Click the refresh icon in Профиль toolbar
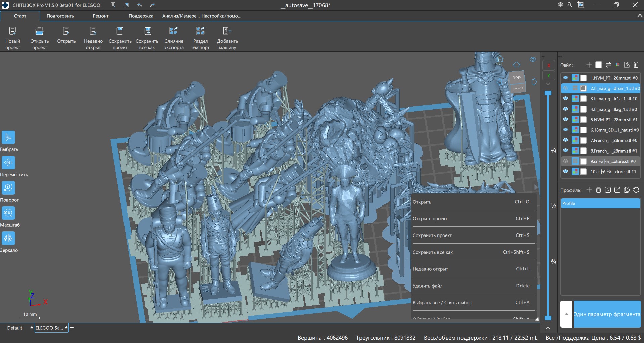Viewport: 644px width, 343px height. (636, 190)
